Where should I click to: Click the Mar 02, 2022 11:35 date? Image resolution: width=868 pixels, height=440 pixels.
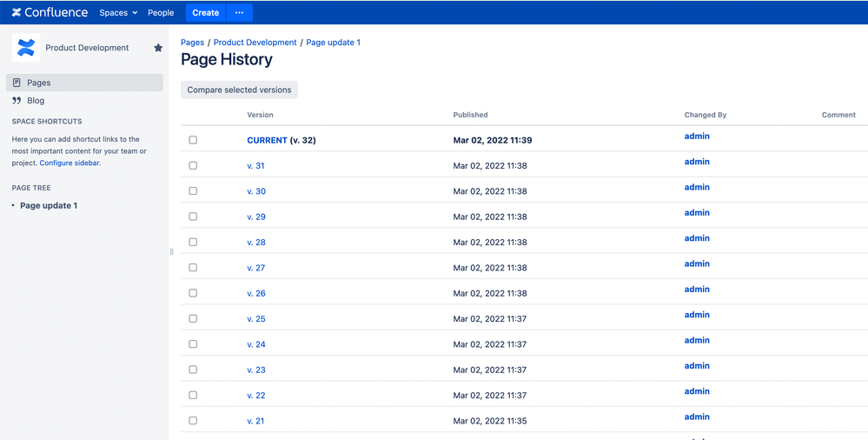pos(490,421)
